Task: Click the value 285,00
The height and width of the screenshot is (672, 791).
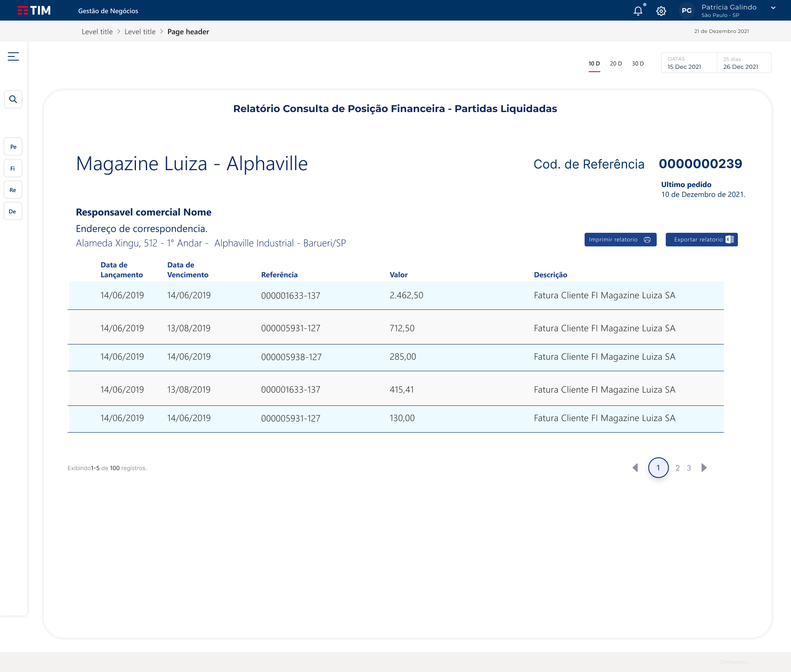Action: [x=403, y=357]
